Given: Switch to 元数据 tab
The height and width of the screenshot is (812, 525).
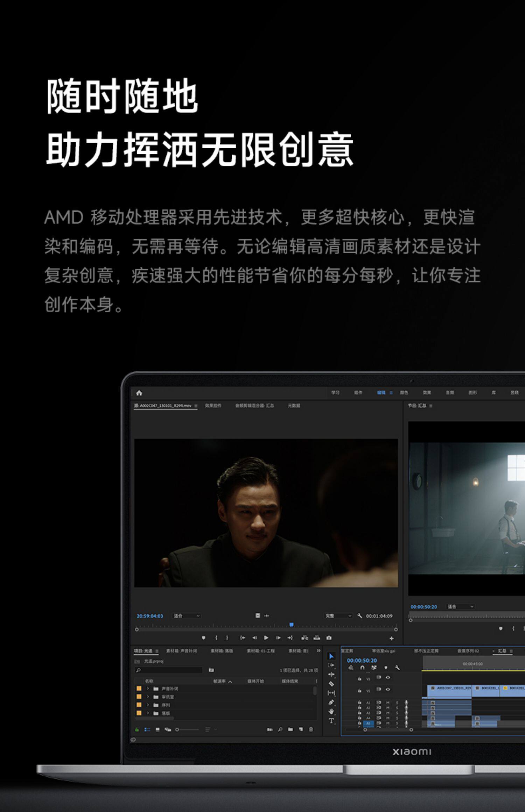Looking at the screenshot, I should coord(294,406).
